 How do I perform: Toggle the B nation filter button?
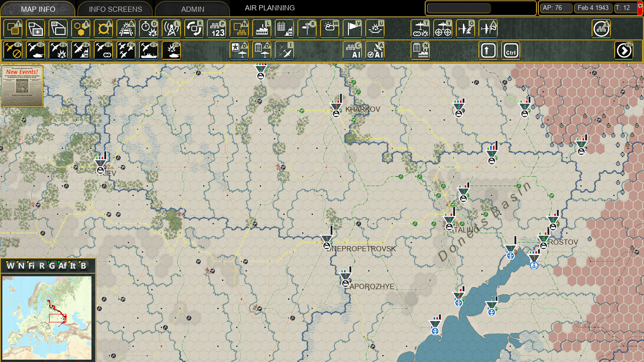pos(83,266)
